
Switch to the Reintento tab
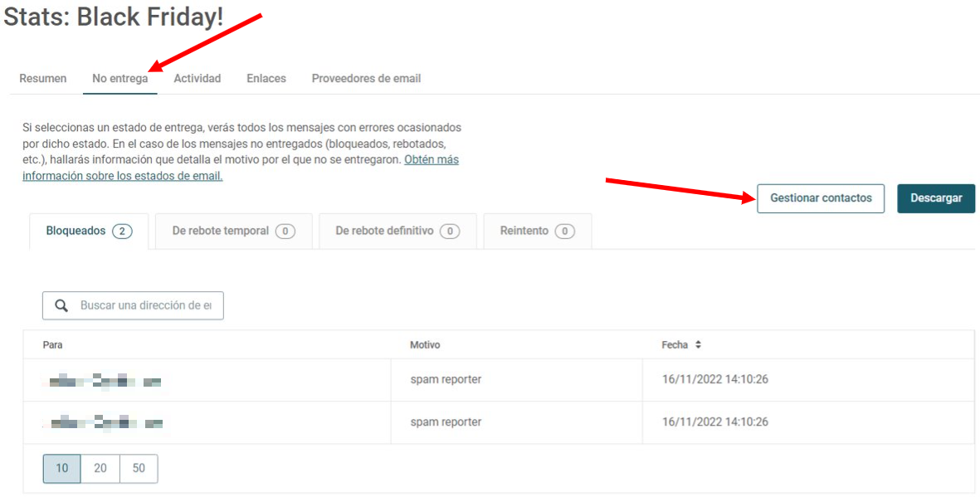coord(538,231)
